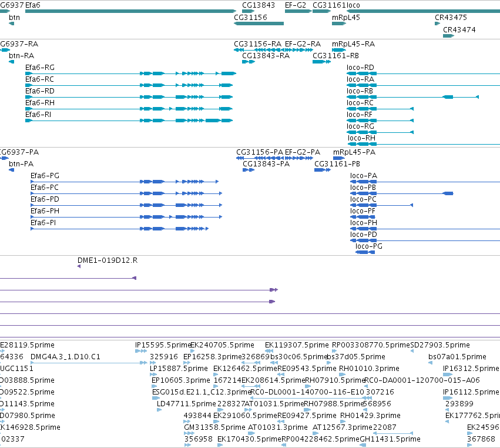500x448 pixels.
Task: Select feature DMG4A3_1.D10.C1
Action: pyautogui.click(x=65, y=357)
